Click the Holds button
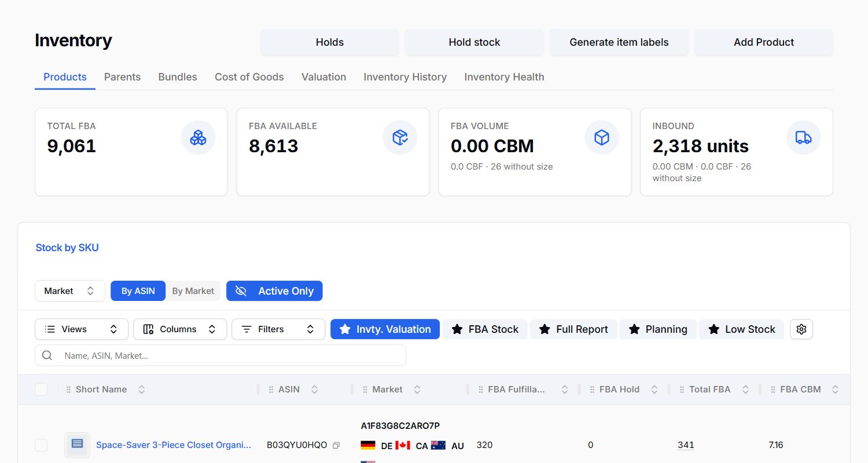868x463 pixels. (x=330, y=42)
